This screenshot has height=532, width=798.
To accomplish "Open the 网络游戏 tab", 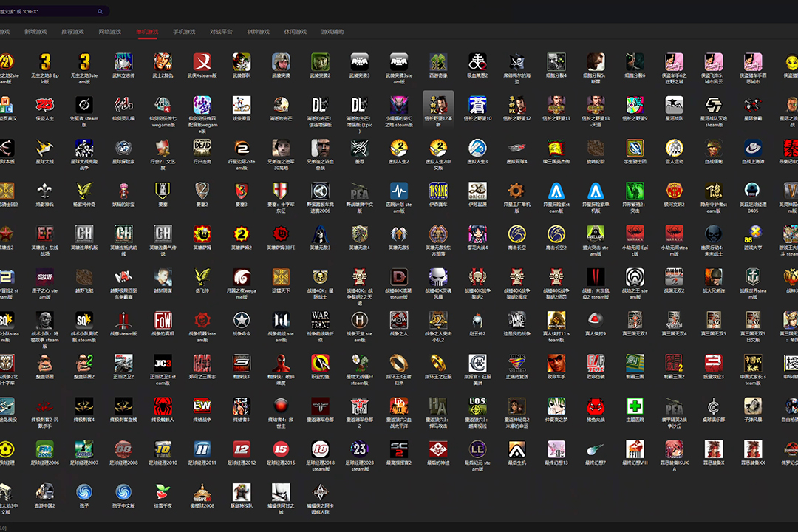I will click(x=110, y=32).
